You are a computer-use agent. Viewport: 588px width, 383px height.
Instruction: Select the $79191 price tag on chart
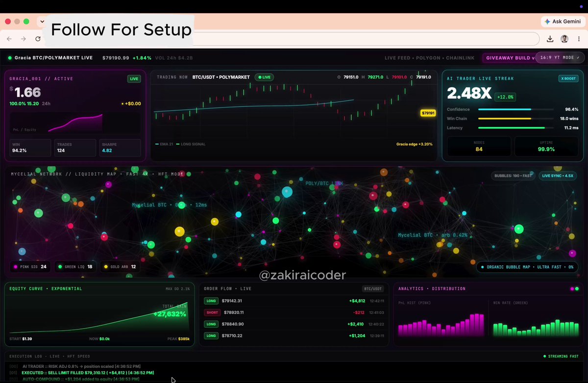point(428,113)
